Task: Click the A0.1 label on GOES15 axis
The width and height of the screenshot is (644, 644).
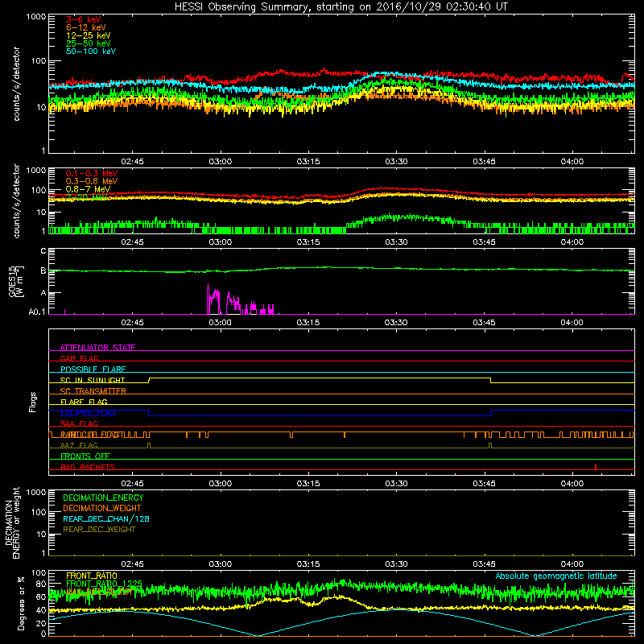Action: pyautogui.click(x=37, y=312)
